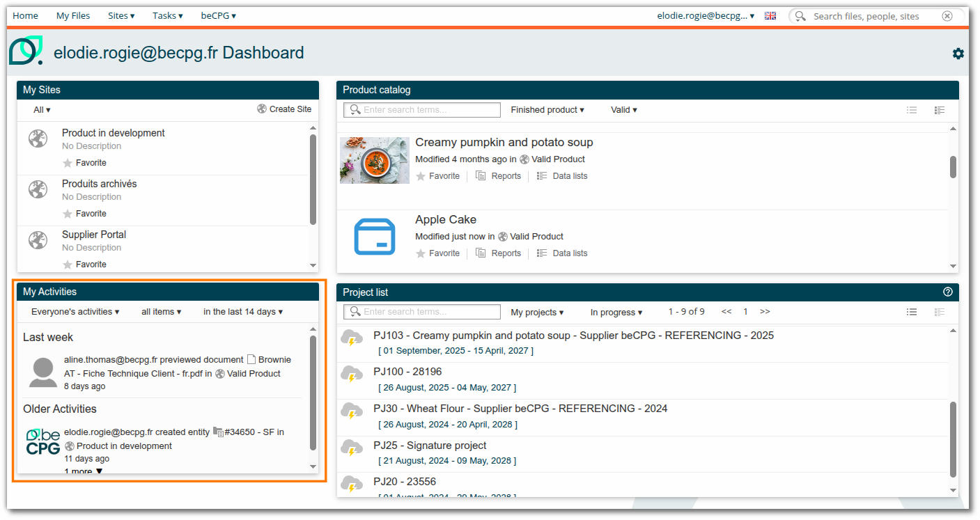Click the magnifier in top search box
This screenshot has height=520, width=980.
click(x=800, y=16)
